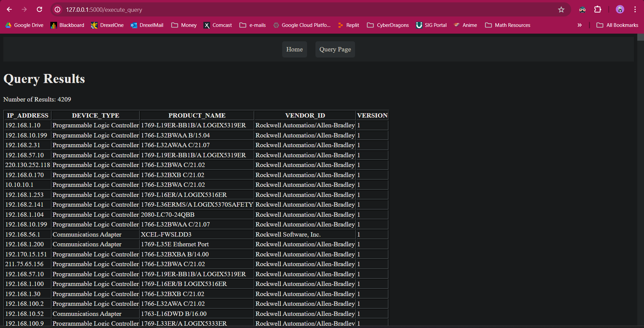Expand the Money bookmarks folder
Viewport: 644px width, 328px height.
pyautogui.click(x=184, y=25)
